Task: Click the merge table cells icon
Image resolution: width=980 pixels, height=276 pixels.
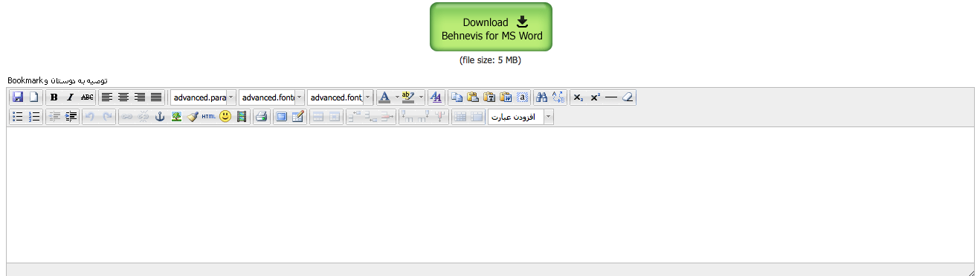Action: tap(477, 117)
